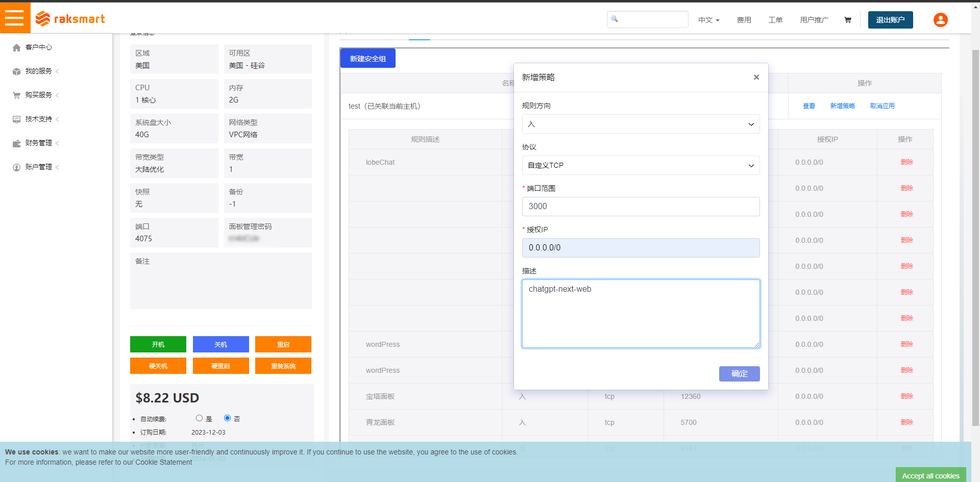The width and height of the screenshot is (980, 482).
Task: Select 否 for auto-renewal
Action: [227, 418]
